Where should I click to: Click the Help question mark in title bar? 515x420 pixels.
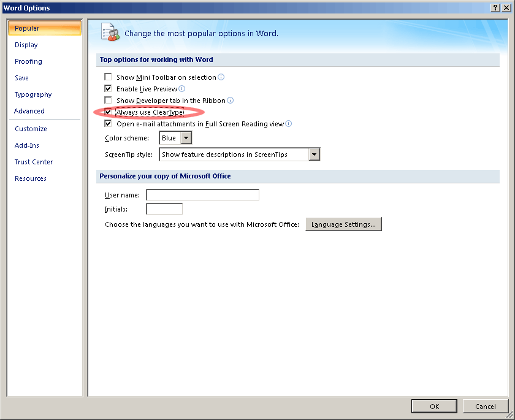click(x=495, y=7)
